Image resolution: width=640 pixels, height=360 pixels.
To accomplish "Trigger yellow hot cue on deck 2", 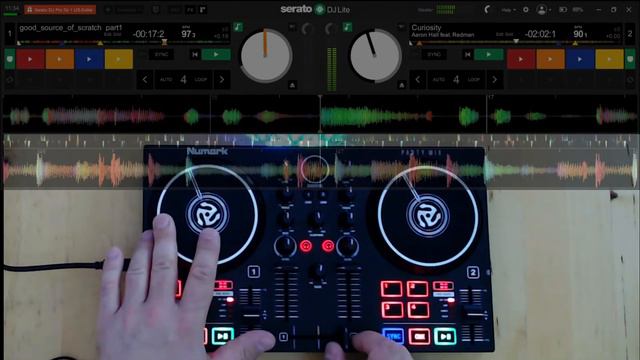I will click(609, 59).
